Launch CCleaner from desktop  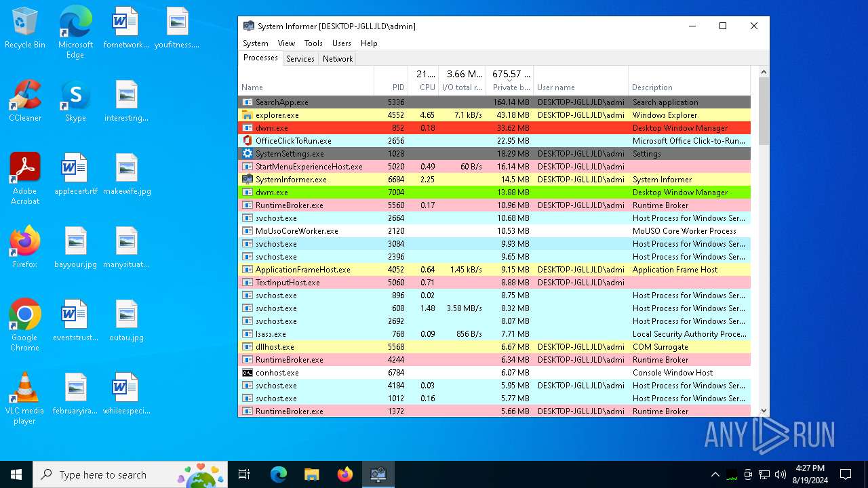pos(25,101)
